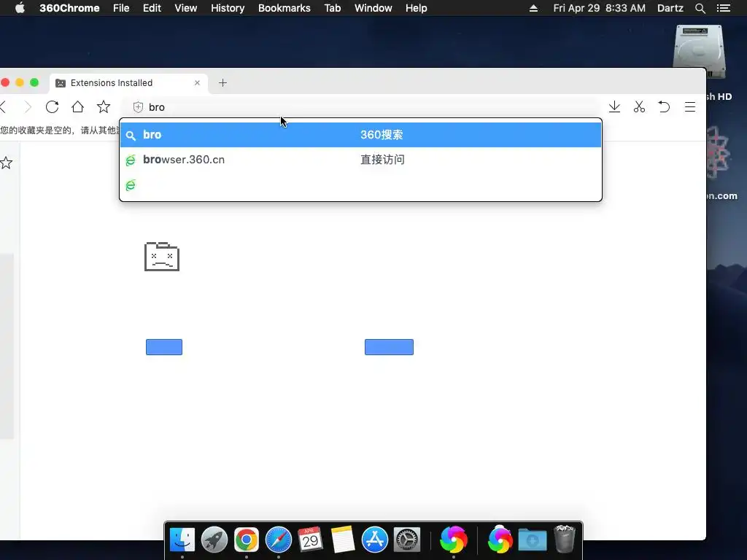Image resolution: width=747 pixels, height=560 pixels.
Task: Close the Extensions Installed tab
Action: pyautogui.click(x=197, y=83)
